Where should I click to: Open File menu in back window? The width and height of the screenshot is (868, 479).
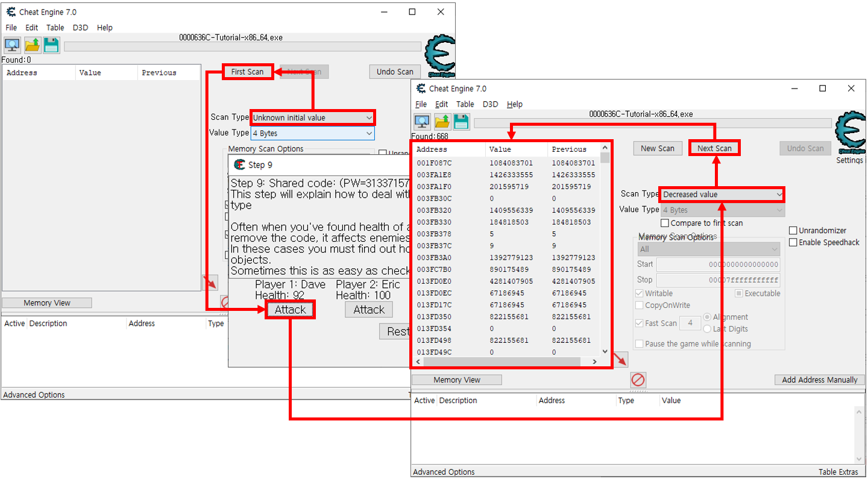point(11,28)
